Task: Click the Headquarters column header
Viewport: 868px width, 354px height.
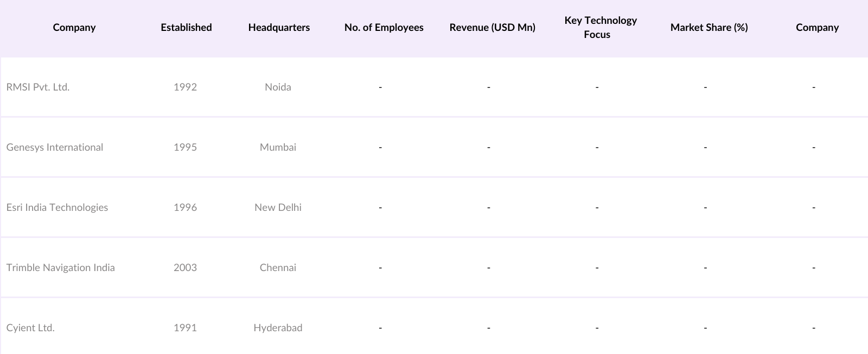Action: (x=279, y=28)
